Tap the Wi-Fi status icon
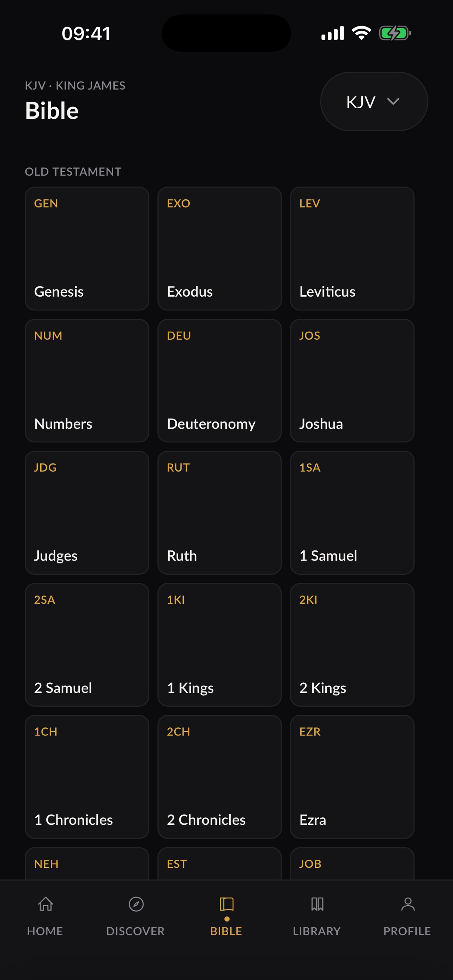 click(361, 33)
